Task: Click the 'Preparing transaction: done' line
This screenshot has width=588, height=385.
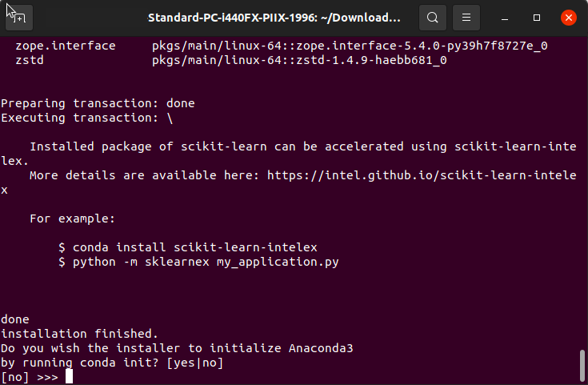Action: [x=98, y=103]
